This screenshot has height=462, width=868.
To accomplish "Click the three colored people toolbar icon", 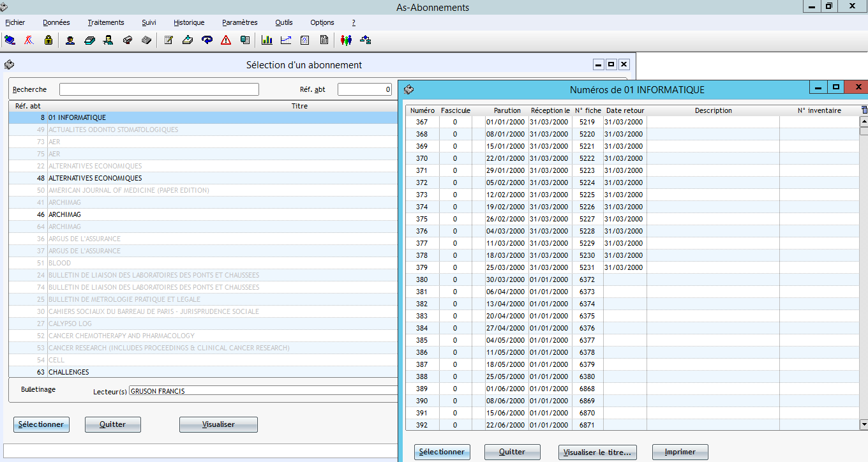I will 346,40.
